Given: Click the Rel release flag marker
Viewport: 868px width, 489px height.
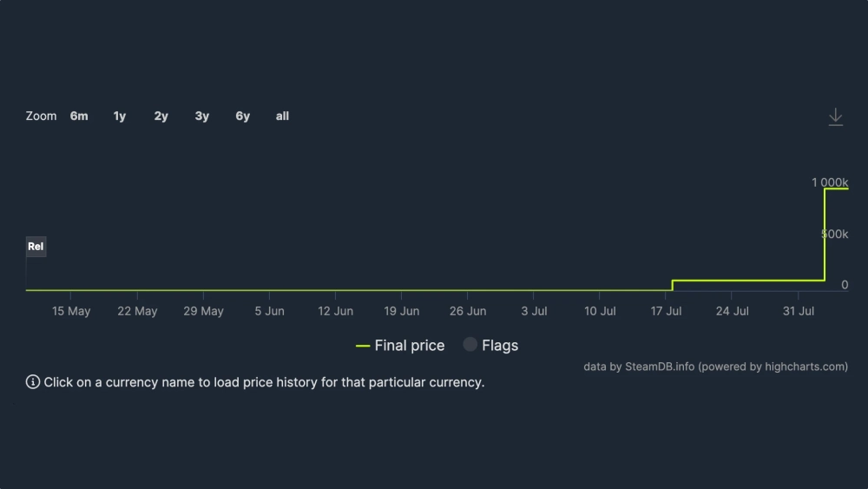Looking at the screenshot, I should click(36, 247).
